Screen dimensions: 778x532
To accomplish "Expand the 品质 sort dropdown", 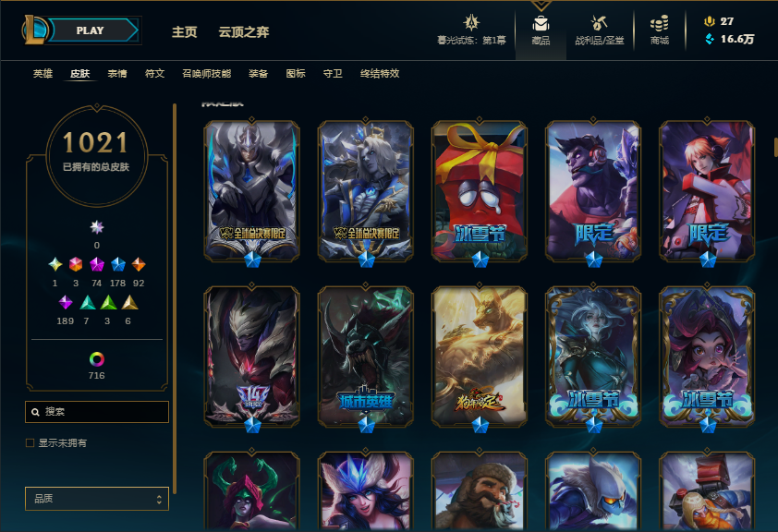I will pyautogui.click(x=97, y=498).
